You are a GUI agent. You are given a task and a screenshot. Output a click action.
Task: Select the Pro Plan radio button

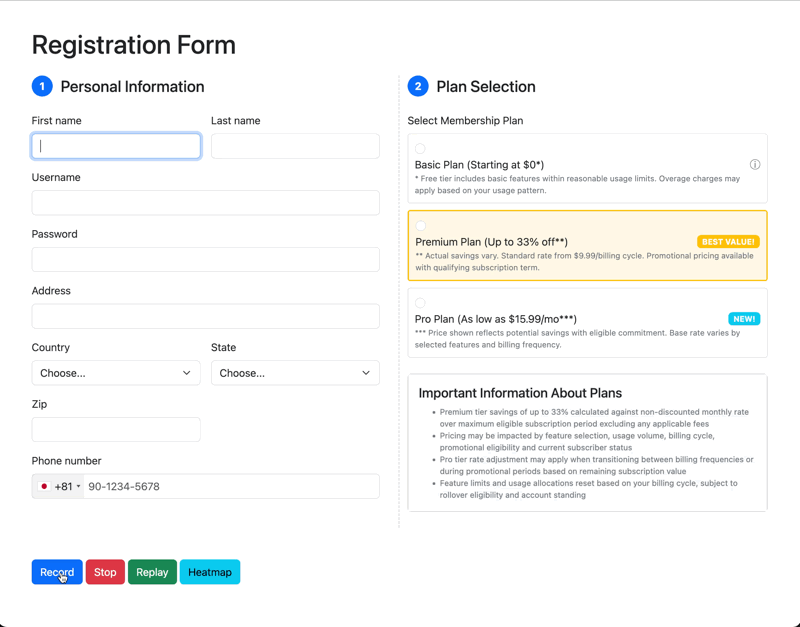coord(420,303)
